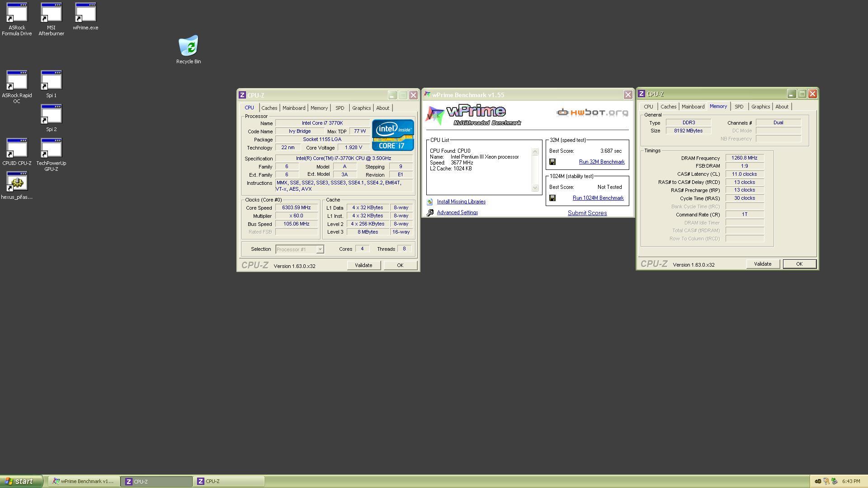The image size is (868, 488).
Task: Open Mainboard tab in left CPU-Z window
Action: point(294,108)
